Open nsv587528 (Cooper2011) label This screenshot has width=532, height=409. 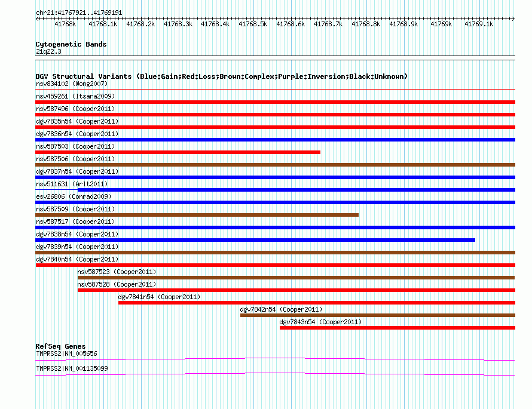117,284
